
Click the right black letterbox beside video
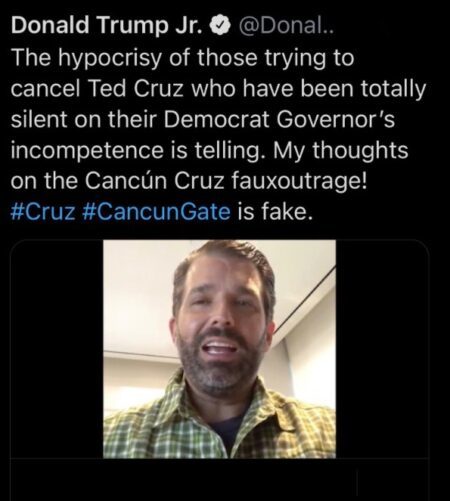click(382, 349)
